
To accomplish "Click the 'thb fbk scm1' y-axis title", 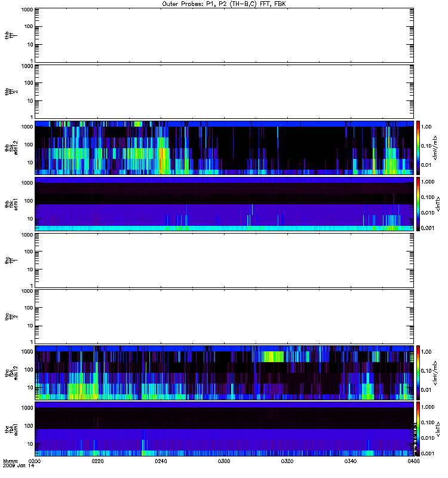I will click(x=11, y=204).
